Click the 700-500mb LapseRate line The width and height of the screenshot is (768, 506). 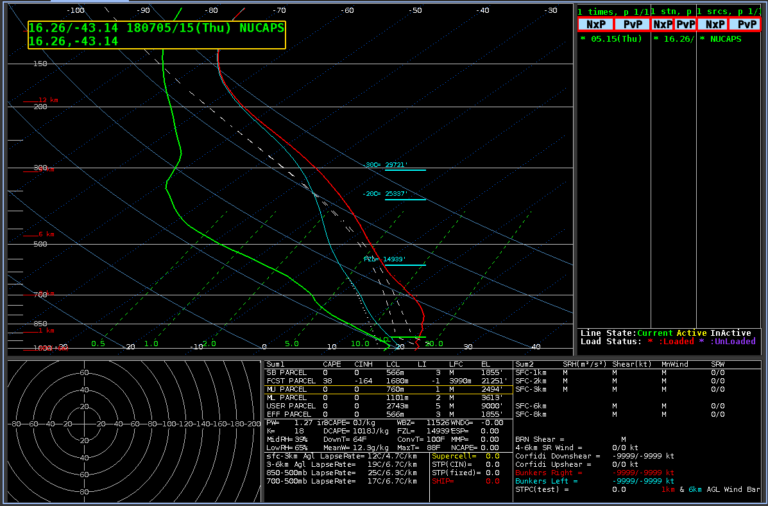[x=342, y=481]
